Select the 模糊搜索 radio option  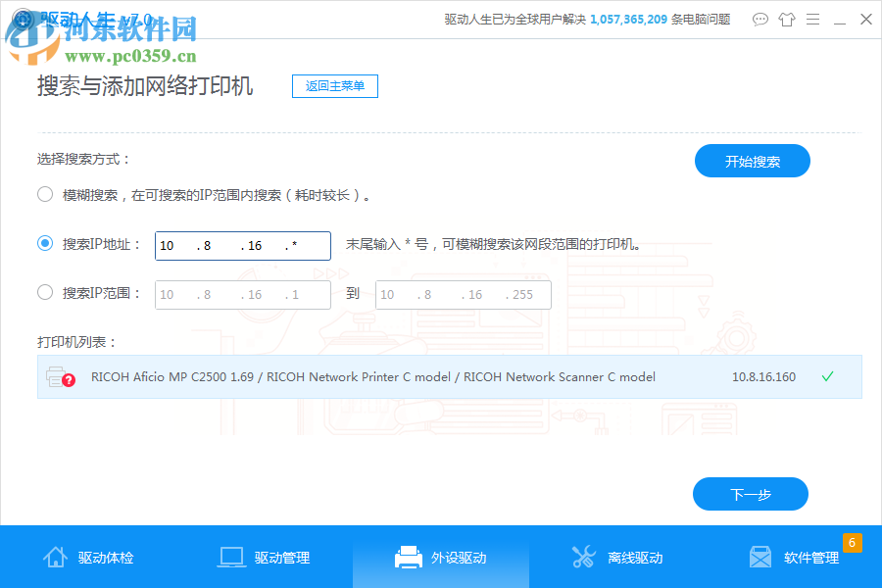tap(44, 194)
